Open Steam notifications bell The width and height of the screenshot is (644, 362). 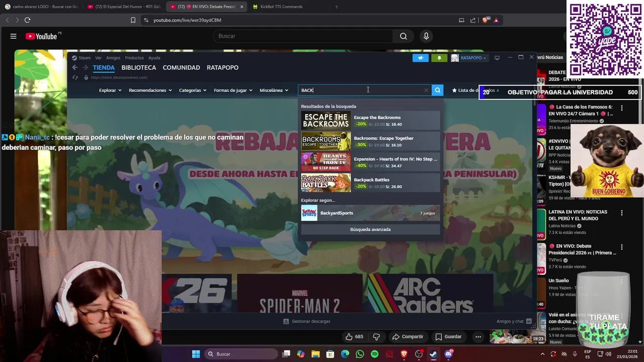pos(439,58)
